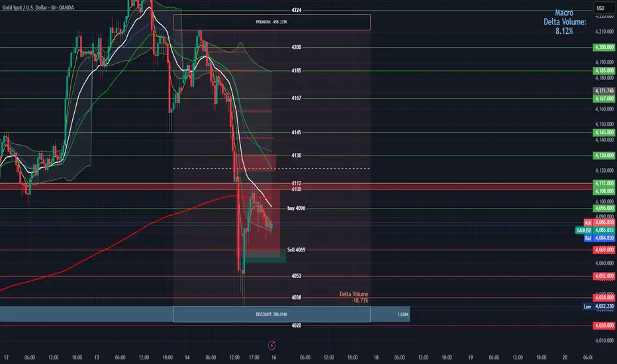Click the Delta Volume -18.73% label
617x364 pixels.
point(354,297)
